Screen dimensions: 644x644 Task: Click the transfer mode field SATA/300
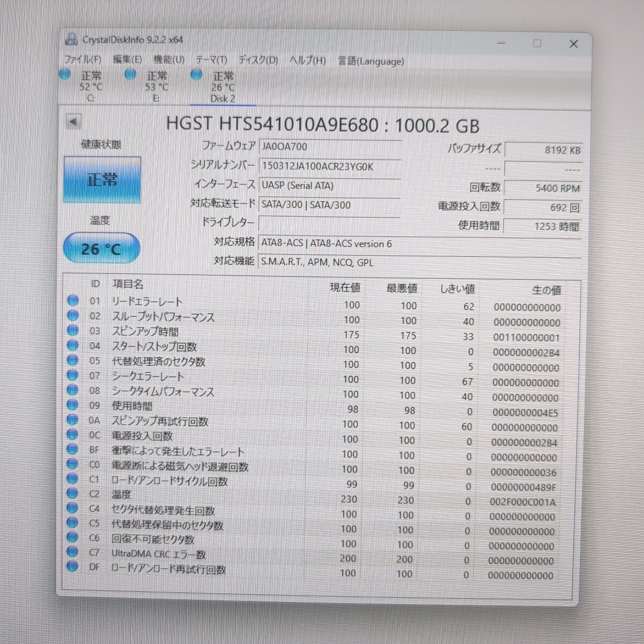[330, 205]
